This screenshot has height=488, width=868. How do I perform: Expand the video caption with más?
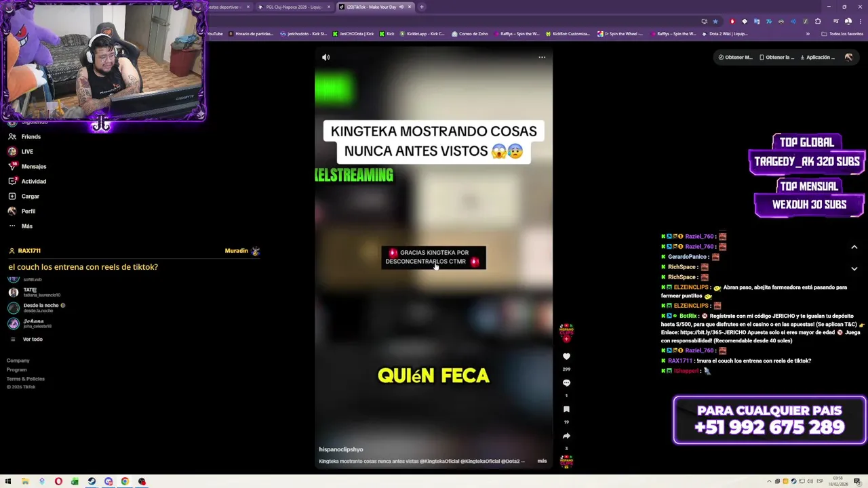[x=542, y=461]
